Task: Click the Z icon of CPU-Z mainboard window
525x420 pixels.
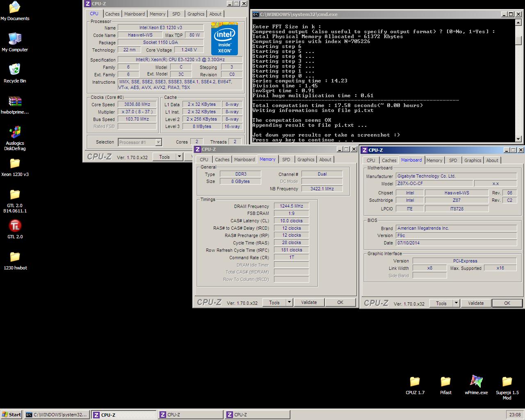Action: click(x=365, y=150)
